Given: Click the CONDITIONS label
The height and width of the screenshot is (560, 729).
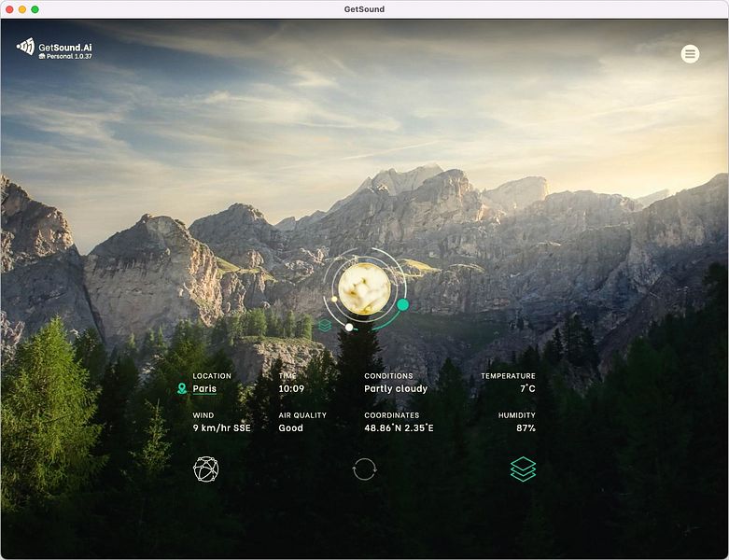Looking at the screenshot, I should [x=388, y=376].
